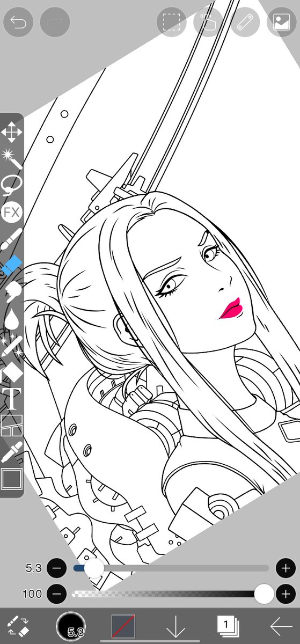The height and width of the screenshot is (644, 300).
Task: Select the Text tool
Action: tap(11, 399)
